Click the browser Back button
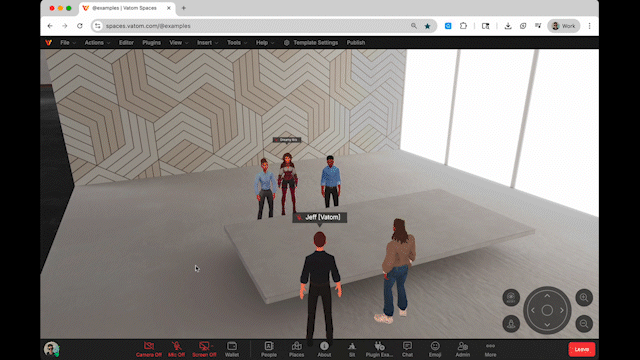 point(50,26)
